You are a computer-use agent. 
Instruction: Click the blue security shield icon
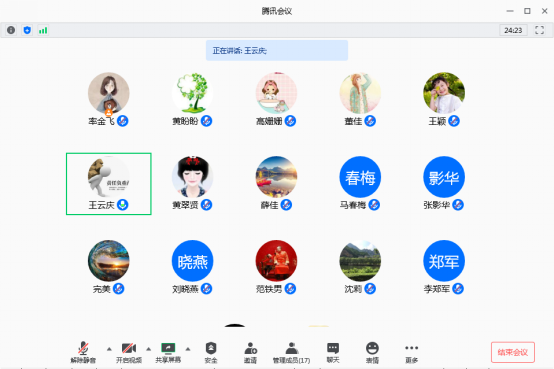pyautogui.click(x=27, y=30)
